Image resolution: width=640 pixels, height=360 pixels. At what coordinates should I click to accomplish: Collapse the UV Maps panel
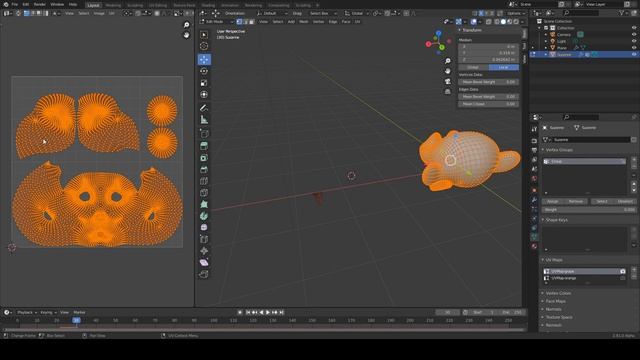[x=553, y=260]
